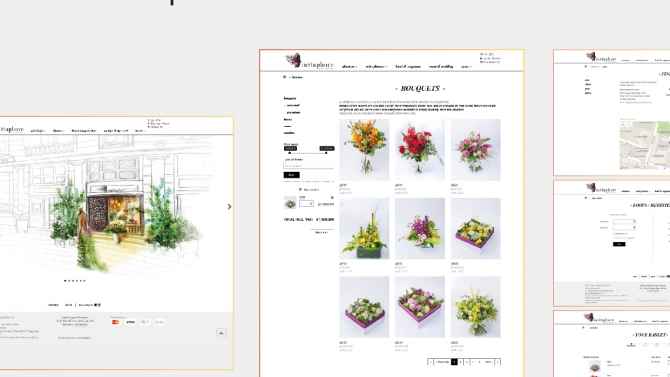Click the flower-type input field under price range
Viewport: 670px width, 377px height.
tap(309, 166)
